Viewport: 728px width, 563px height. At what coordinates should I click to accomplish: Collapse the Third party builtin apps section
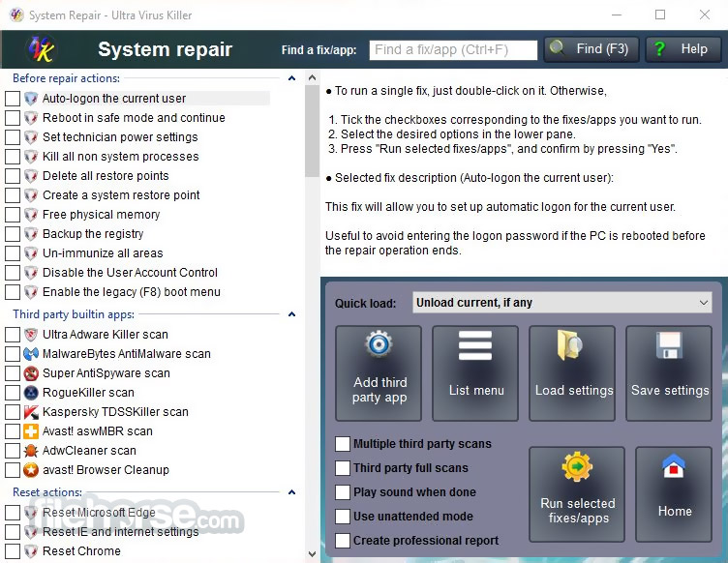291,314
